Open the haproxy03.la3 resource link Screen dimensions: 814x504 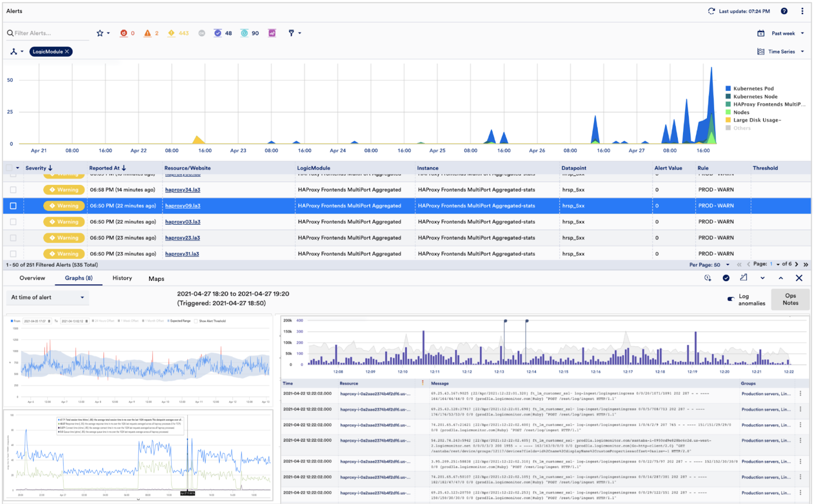pyautogui.click(x=183, y=222)
